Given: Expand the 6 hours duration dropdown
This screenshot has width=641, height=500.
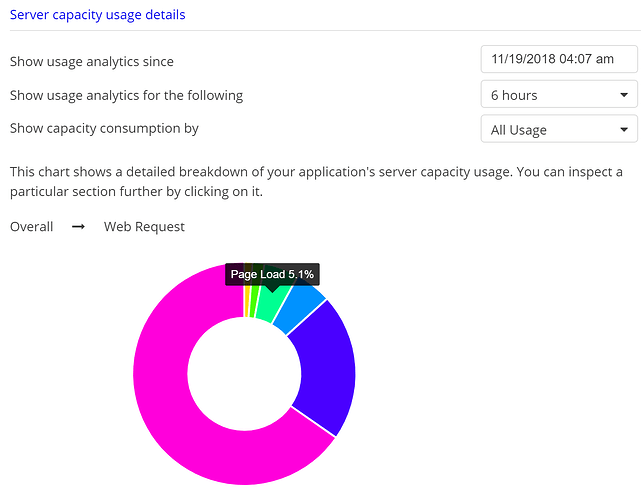Looking at the screenshot, I should tap(559, 94).
